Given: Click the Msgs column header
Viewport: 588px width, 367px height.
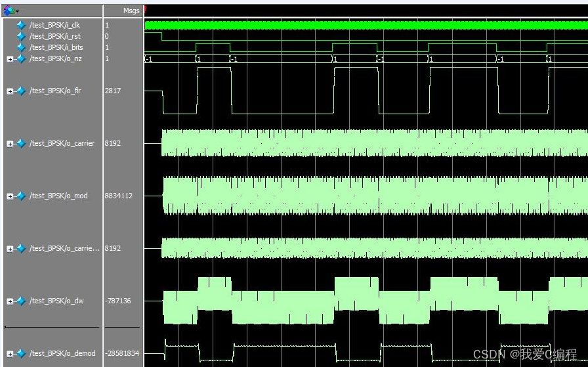Looking at the screenshot, I should [131, 11].
